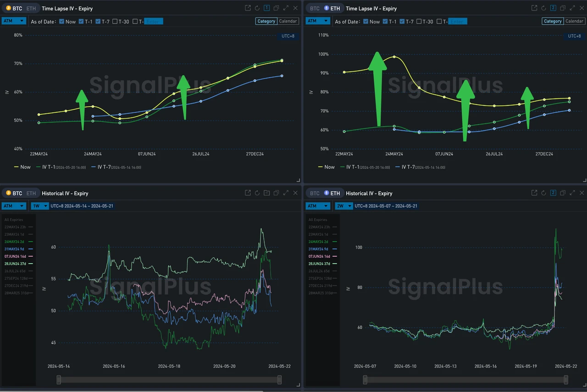587x392 pixels.
Task: Click the group link "2" icon on ETH panel
Action: pyautogui.click(x=553, y=8)
